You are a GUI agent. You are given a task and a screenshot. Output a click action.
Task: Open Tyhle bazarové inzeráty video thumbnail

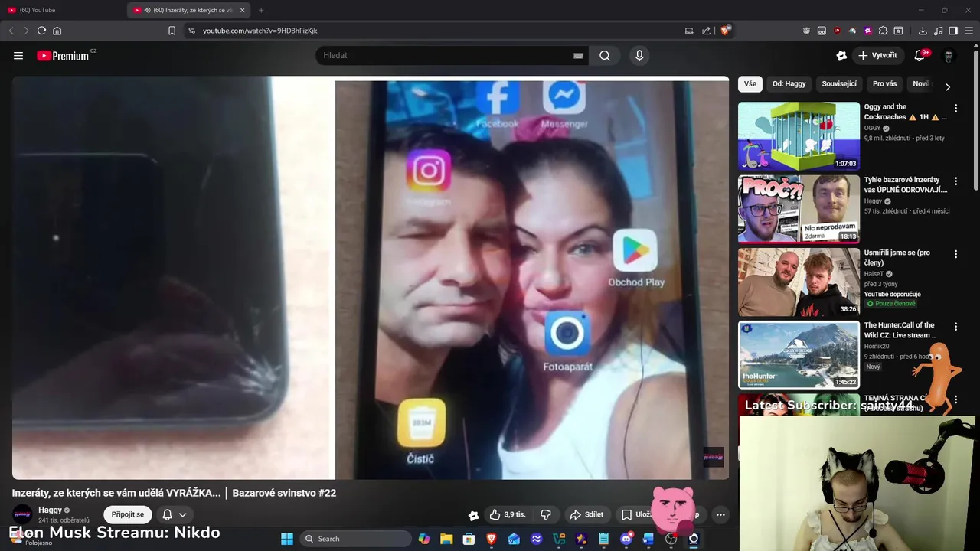(799, 209)
